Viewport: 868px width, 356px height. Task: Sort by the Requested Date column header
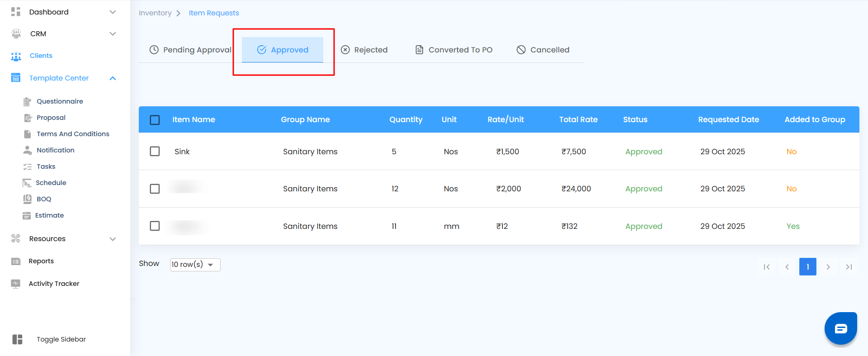tap(728, 119)
